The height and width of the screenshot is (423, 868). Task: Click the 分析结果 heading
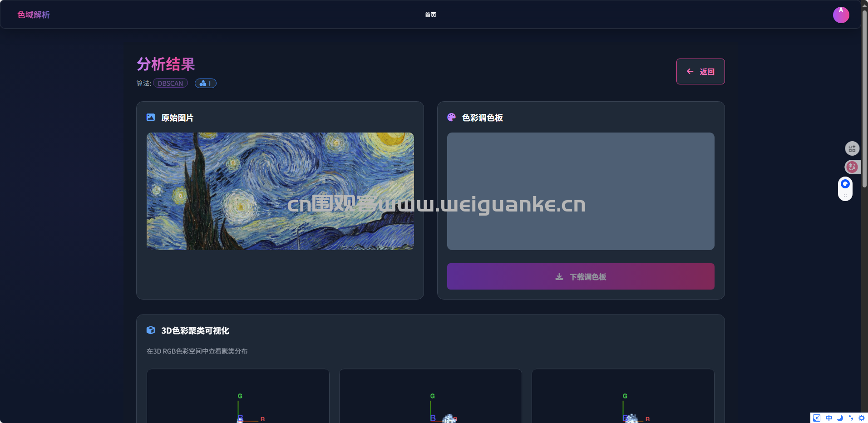pos(166,64)
